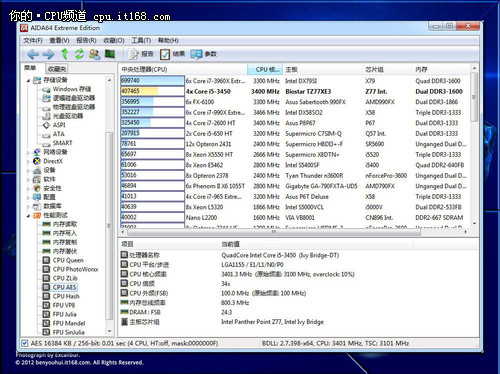The image size is (500, 374).
Task: Click the CPU Queen chip icon
Action: tap(46, 260)
